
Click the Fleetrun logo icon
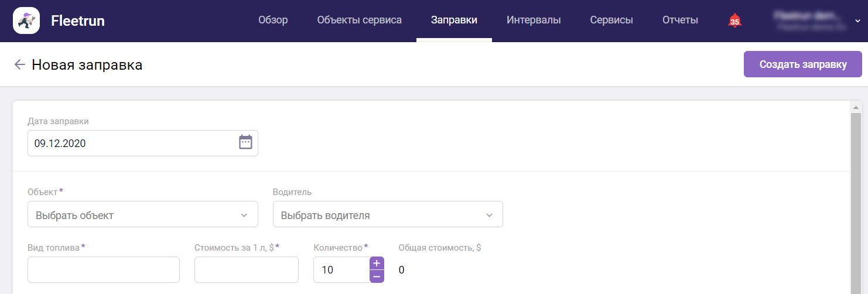coord(26,20)
